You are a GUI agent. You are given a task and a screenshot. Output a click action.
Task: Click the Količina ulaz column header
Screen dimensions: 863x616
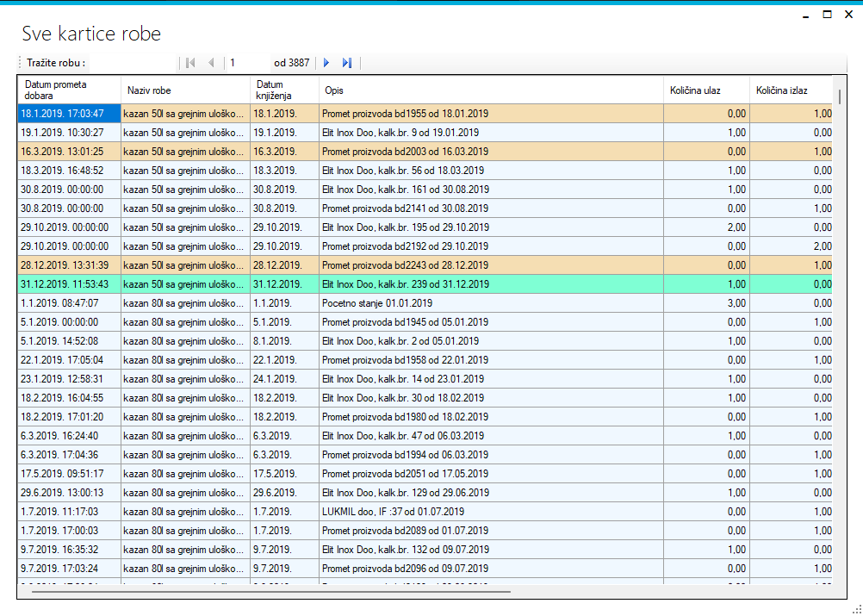pos(706,90)
